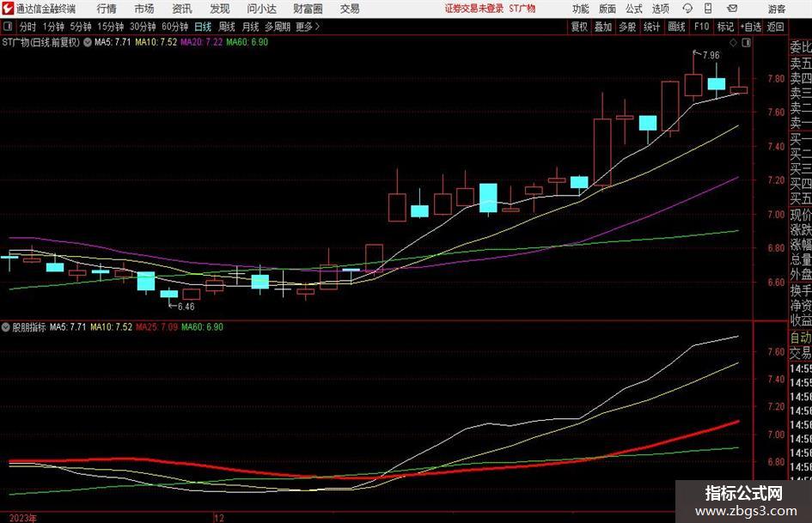The width and height of the screenshot is (812, 523).
Task: Click the ST广物(日线,前复权) chart title
Action: (x=41, y=42)
